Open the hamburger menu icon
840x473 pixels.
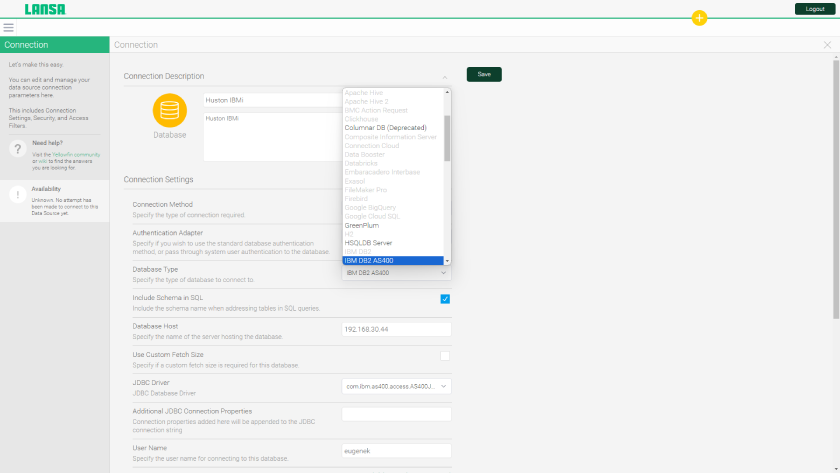[9, 27]
